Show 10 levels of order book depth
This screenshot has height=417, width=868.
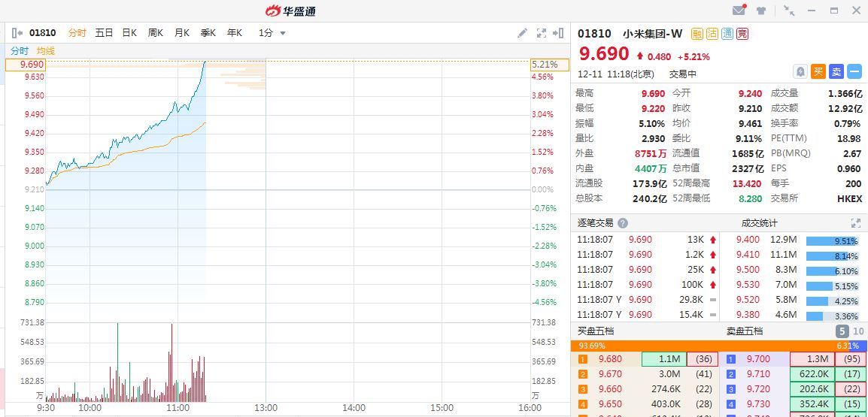coord(858,332)
